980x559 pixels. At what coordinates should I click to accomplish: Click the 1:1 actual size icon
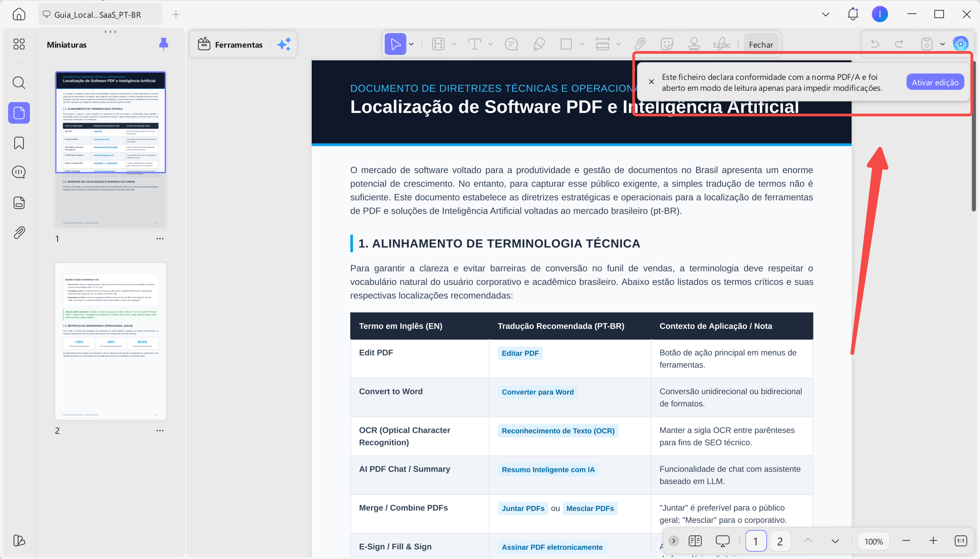tap(960, 541)
